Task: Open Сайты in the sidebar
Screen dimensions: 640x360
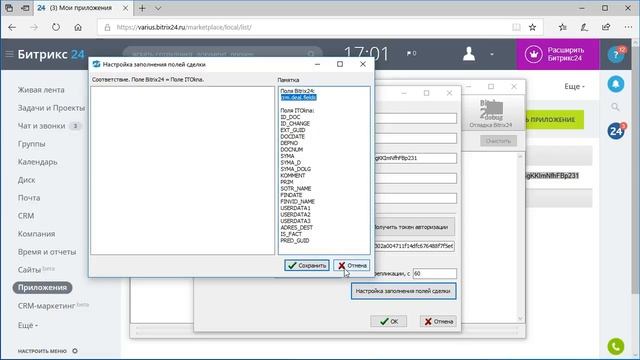Action: click(29, 270)
